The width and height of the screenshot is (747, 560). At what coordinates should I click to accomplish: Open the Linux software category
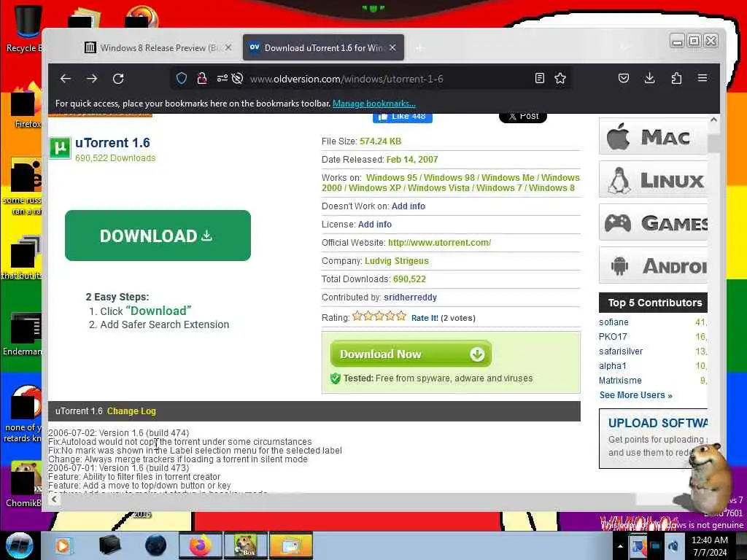(653, 179)
